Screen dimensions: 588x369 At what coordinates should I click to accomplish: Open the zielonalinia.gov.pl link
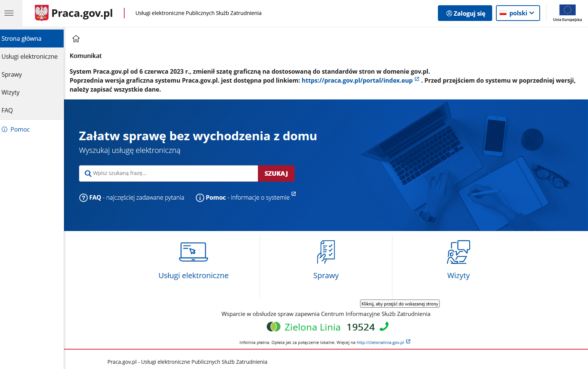pos(380,342)
